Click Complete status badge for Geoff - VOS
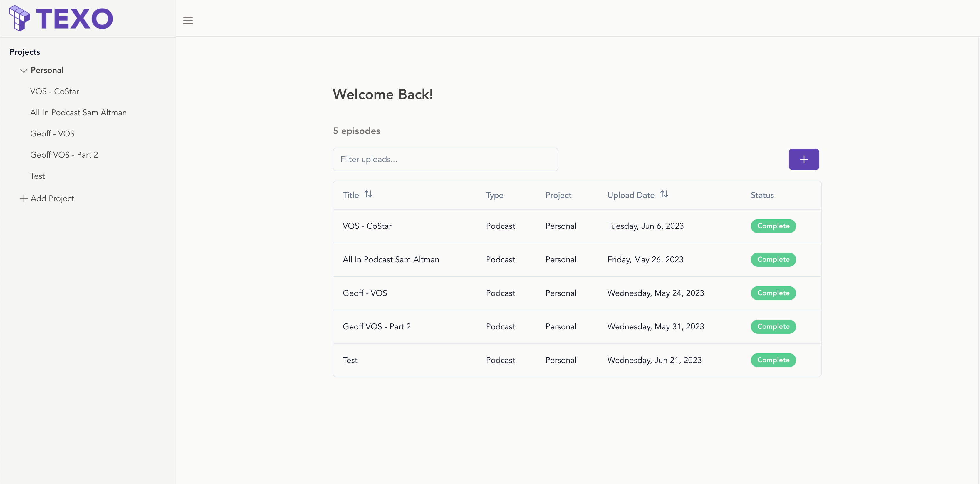The width and height of the screenshot is (980, 484). tap(773, 293)
